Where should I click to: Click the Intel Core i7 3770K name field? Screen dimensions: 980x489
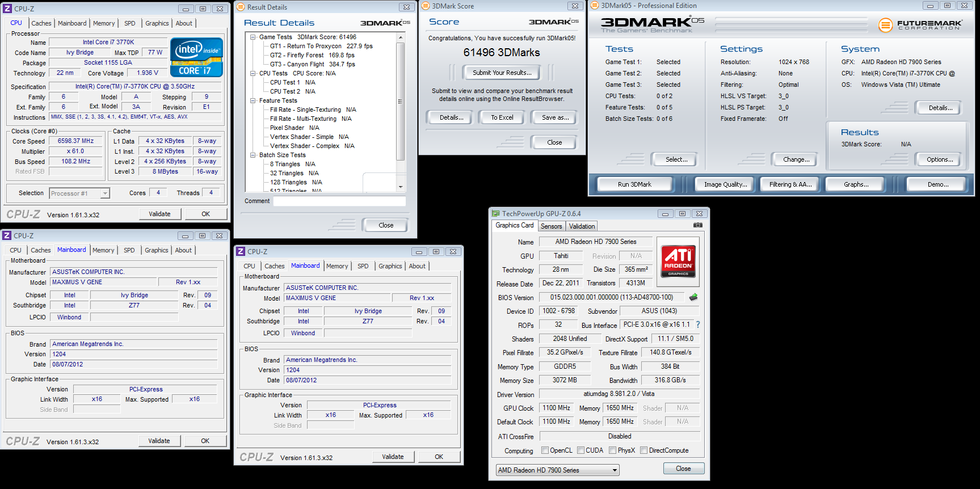coord(108,42)
